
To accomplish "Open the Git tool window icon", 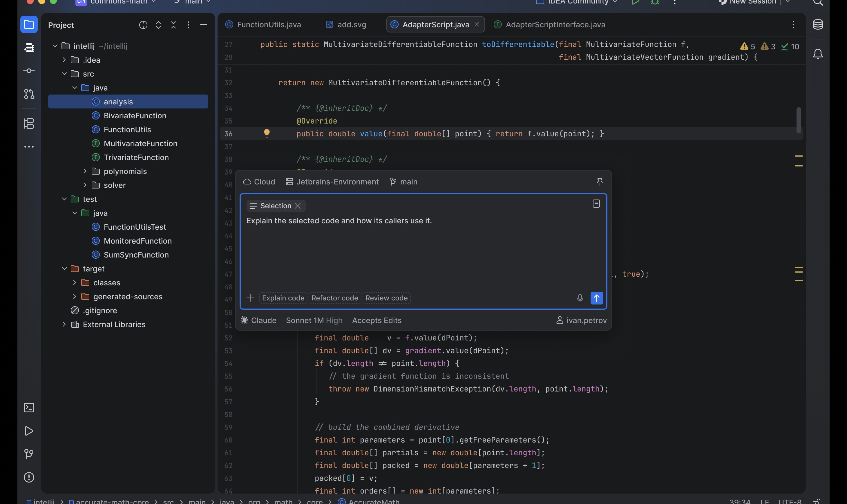I will point(29,454).
